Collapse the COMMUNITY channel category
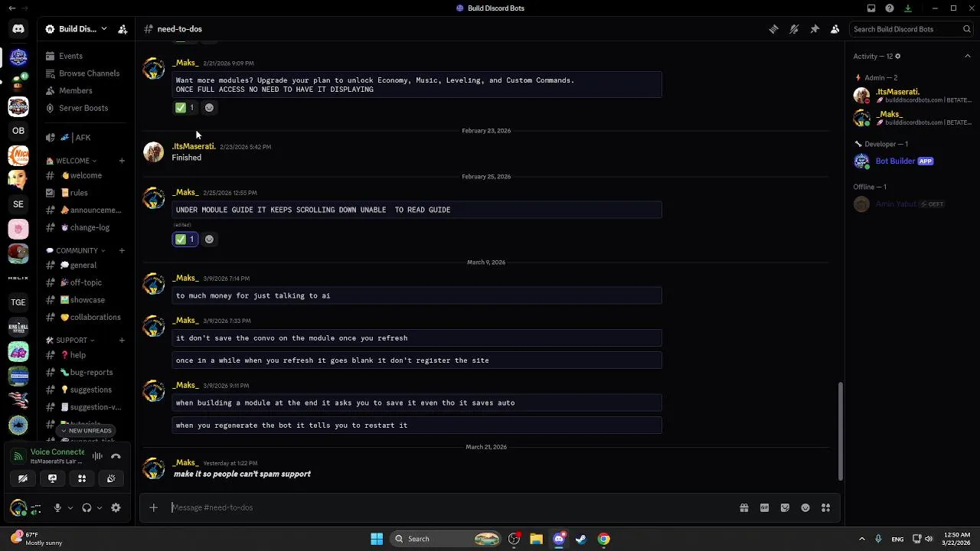 click(76, 250)
